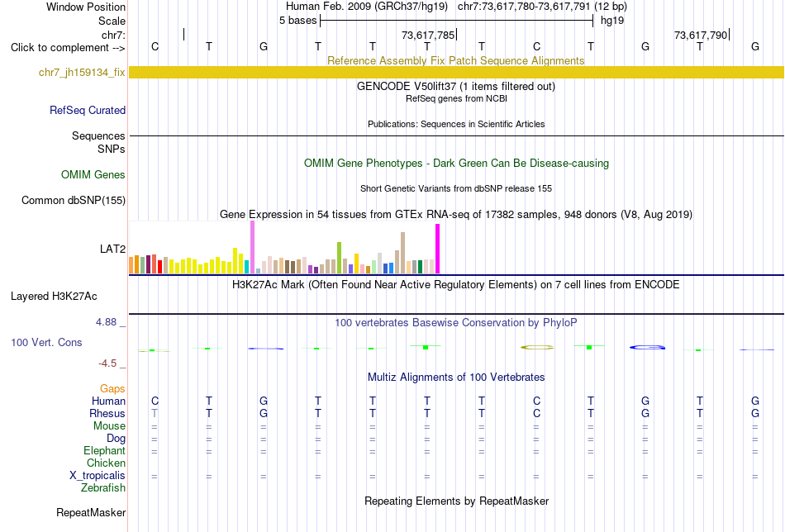Click the hg19 label beside the scale bar

click(x=612, y=21)
